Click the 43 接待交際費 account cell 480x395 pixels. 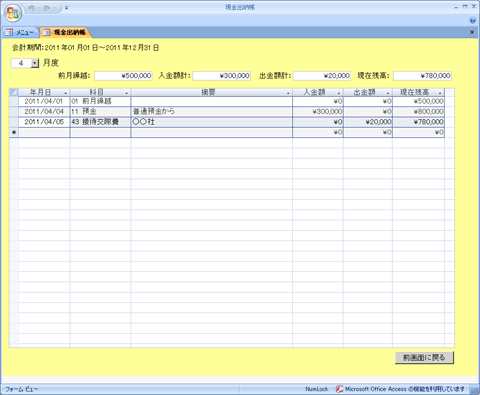(x=100, y=122)
